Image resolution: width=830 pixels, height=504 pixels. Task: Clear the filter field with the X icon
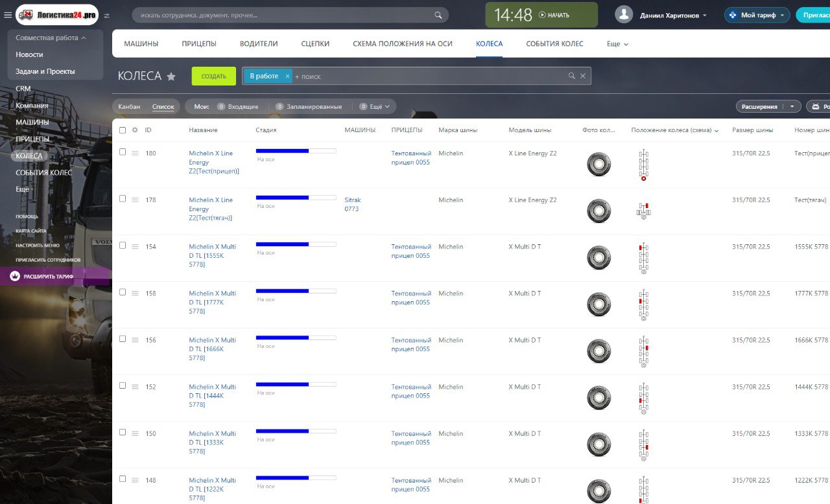[583, 76]
